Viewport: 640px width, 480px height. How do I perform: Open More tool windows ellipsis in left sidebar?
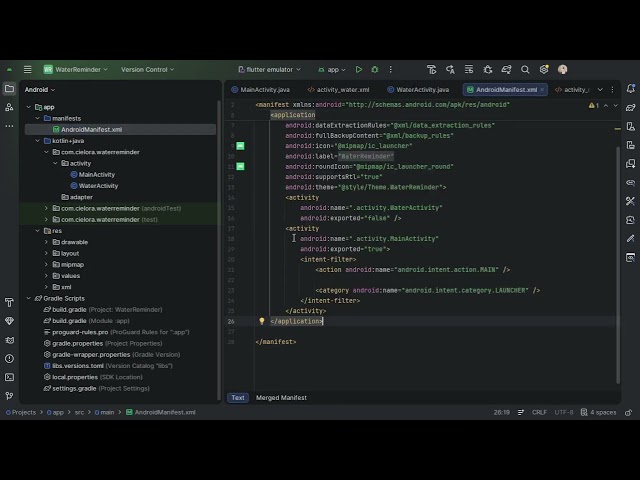pos(9,126)
